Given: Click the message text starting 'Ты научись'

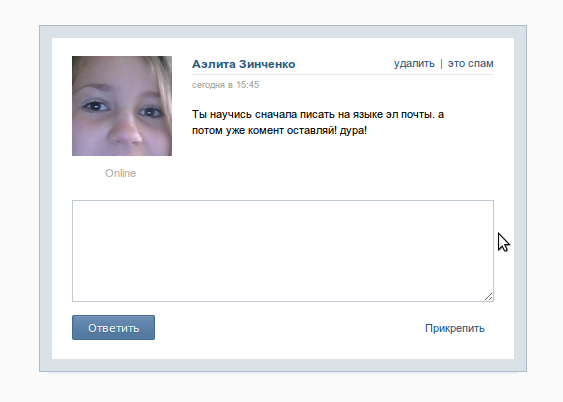Looking at the screenshot, I should point(318,122).
